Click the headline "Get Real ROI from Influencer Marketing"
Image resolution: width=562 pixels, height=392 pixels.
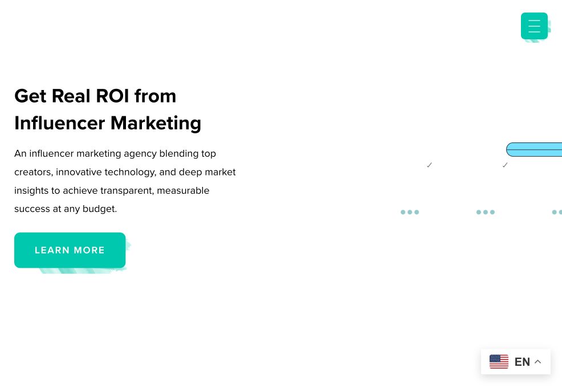click(x=108, y=109)
